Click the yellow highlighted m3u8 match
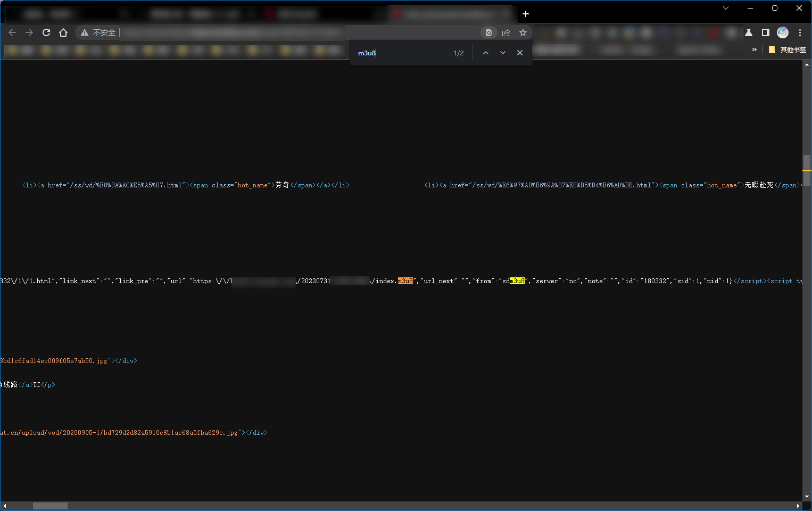This screenshot has height=511, width=812. point(517,281)
